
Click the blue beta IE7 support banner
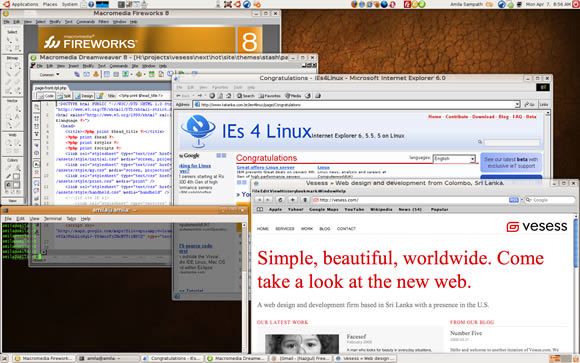[511, 163]
